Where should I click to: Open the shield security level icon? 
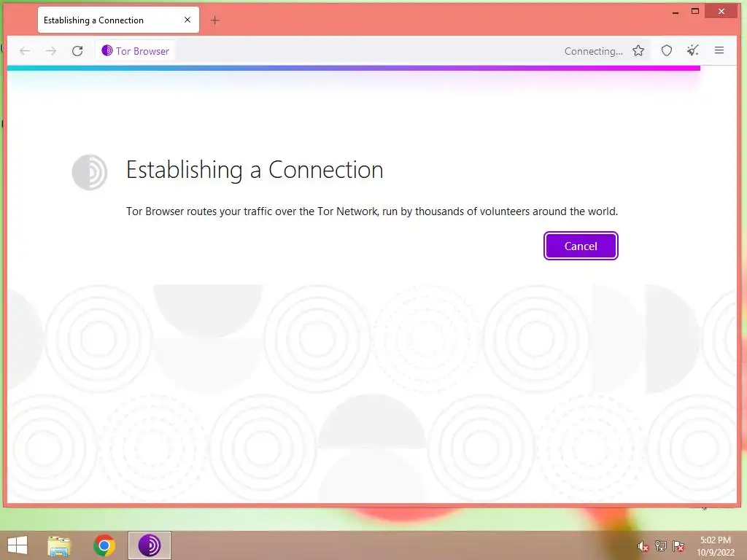[667, 50]
